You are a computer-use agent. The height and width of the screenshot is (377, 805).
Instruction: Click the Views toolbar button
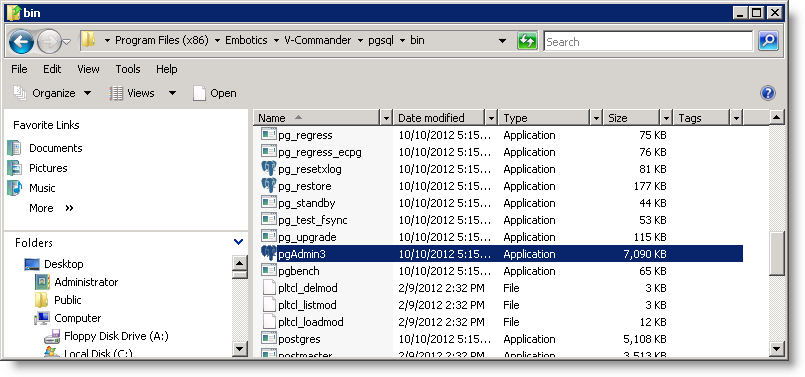pos(142,93)
